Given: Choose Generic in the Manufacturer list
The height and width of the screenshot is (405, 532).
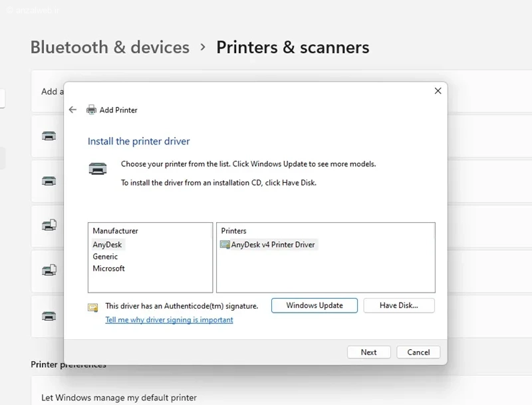Looking at the screenshot, I should click(x=105, y=257).
